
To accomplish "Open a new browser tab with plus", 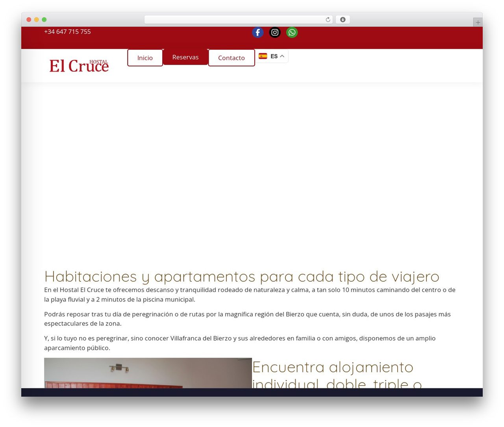I will coord(478,22).
